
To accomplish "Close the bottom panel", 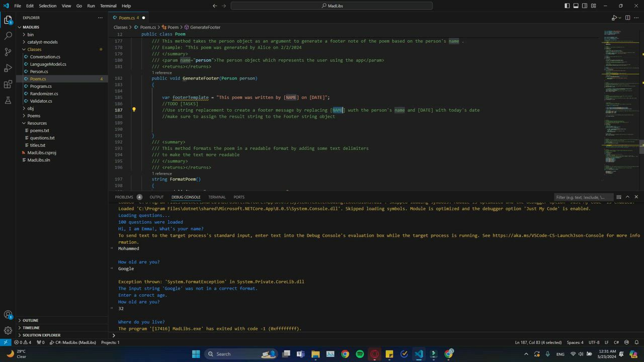I will click(x=636, y=197).
